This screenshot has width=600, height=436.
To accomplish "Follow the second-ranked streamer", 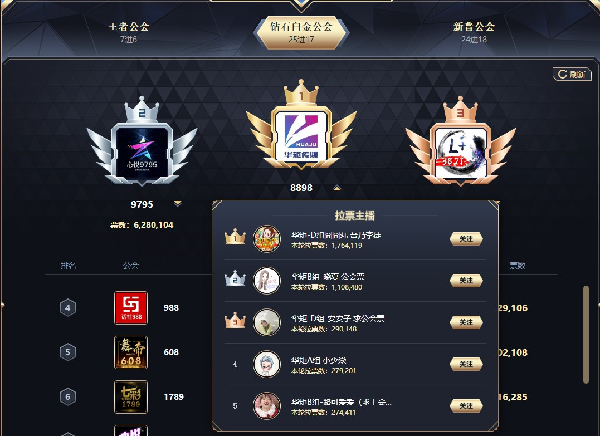I will point(466,281).
